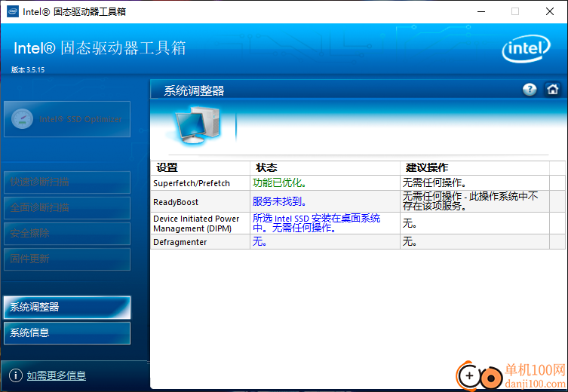
Task: Open Intel SSD Optimizer
Action: 67,119
